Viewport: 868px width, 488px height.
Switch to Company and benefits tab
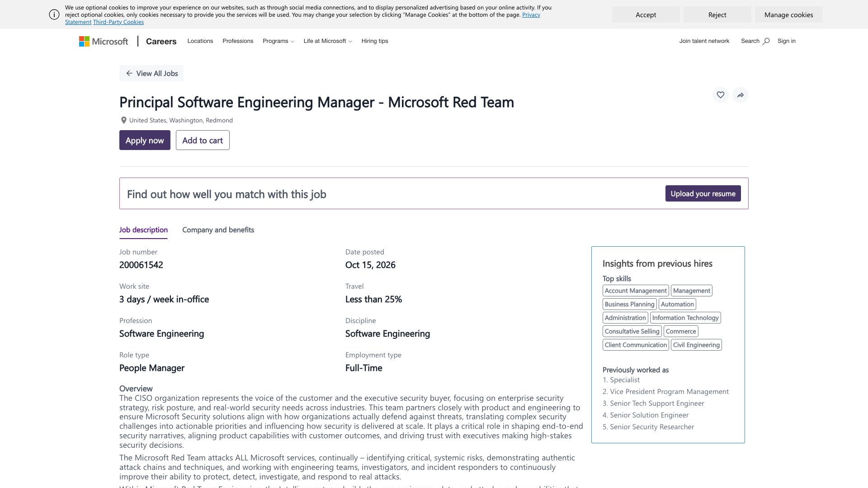point(218,230)
